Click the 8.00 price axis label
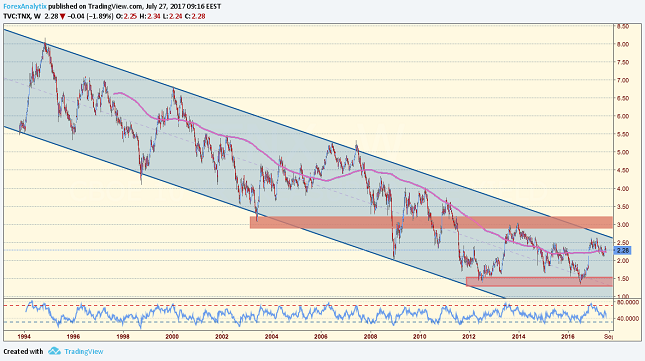The width and height of the screenshot is (645, 361). pyautogui.click(x=623, y=44)
